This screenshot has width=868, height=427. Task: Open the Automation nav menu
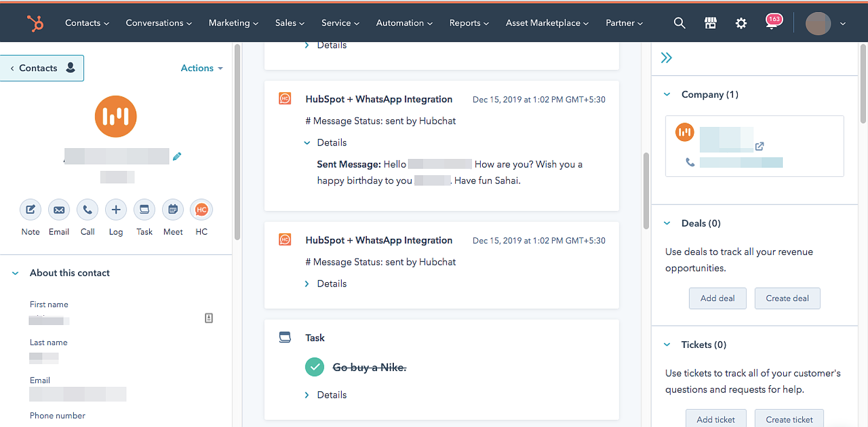(404, 23)
